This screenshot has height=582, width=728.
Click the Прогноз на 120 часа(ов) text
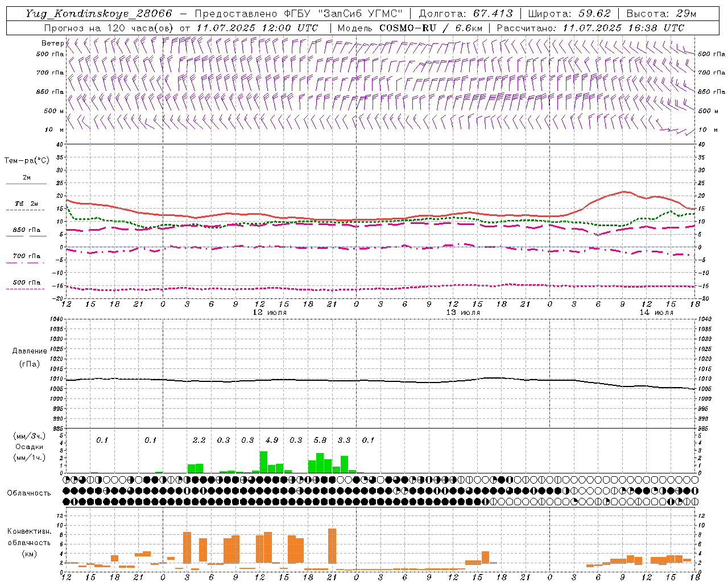tap(109, 28)
